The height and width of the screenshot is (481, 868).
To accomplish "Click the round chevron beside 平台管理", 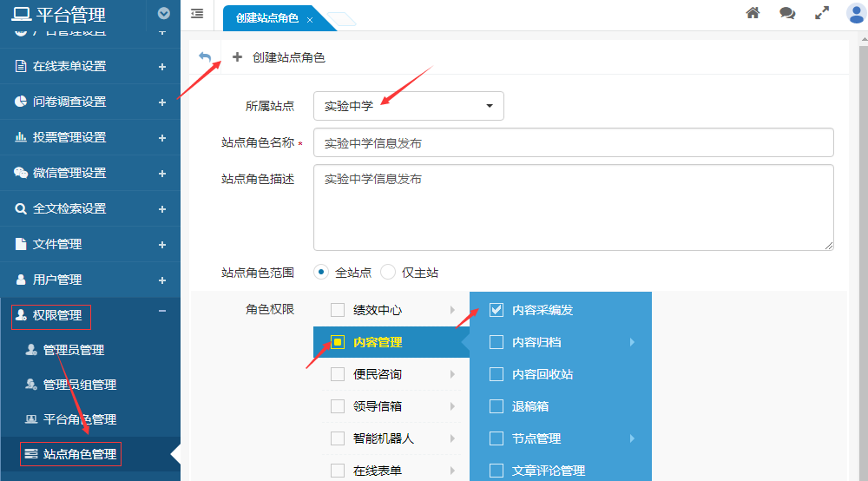I will click(x=163, y=13).
